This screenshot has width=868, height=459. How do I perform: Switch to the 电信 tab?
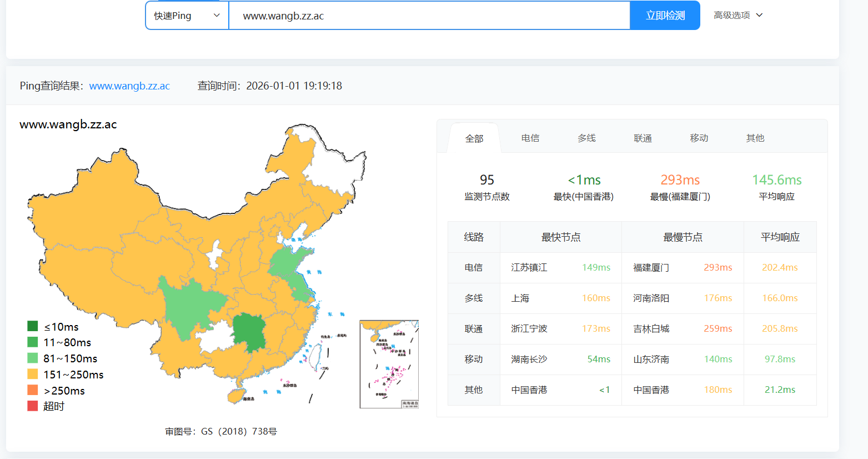(x=530, y=138)
